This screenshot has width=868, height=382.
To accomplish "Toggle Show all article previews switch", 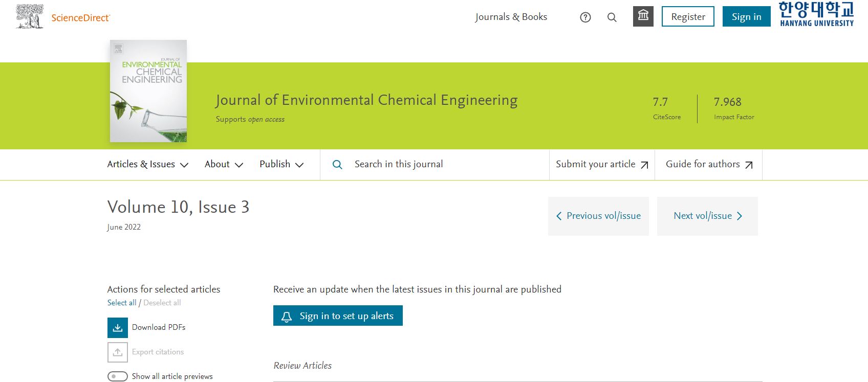I will pyautogui.click(x=118, y=376).
